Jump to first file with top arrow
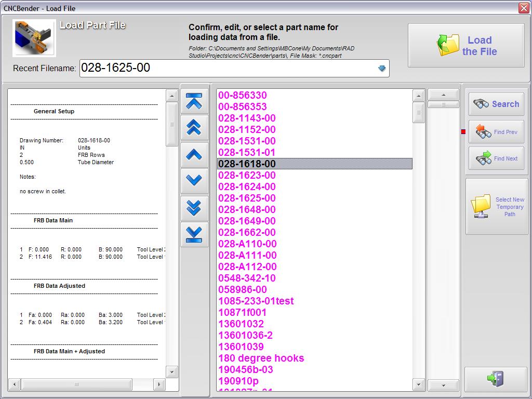Screen dimensions: 532x399 pos(194,101)
